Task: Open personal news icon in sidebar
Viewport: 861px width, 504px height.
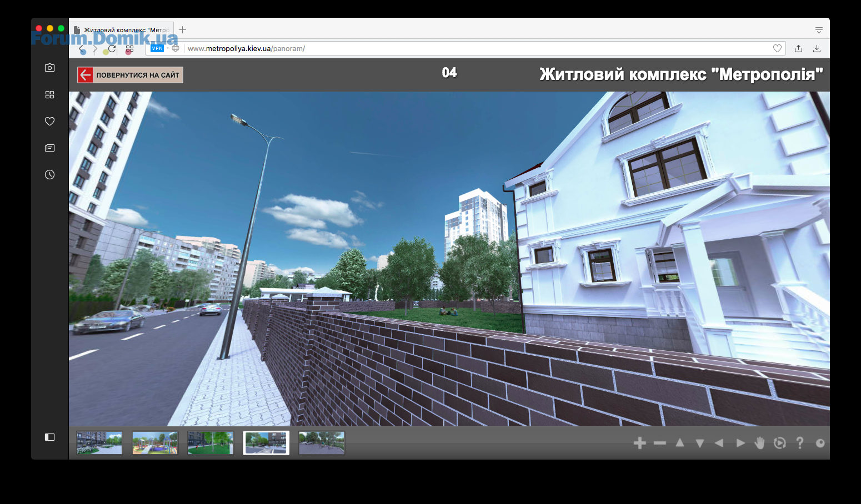Action: coord(49,148)
